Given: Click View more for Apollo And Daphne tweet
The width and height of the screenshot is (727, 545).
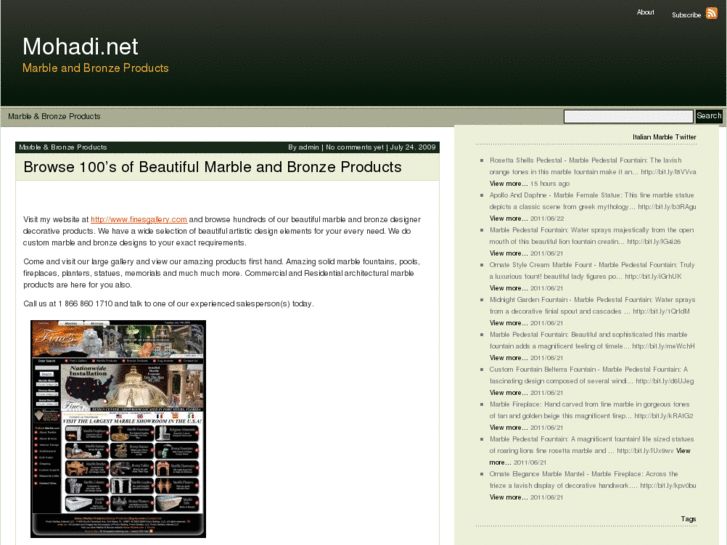Looking at the screenshot, I should (509, 218).
